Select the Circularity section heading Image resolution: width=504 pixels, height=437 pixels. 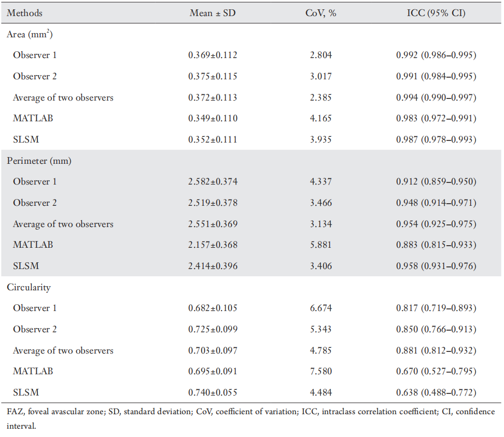[29, 287]
